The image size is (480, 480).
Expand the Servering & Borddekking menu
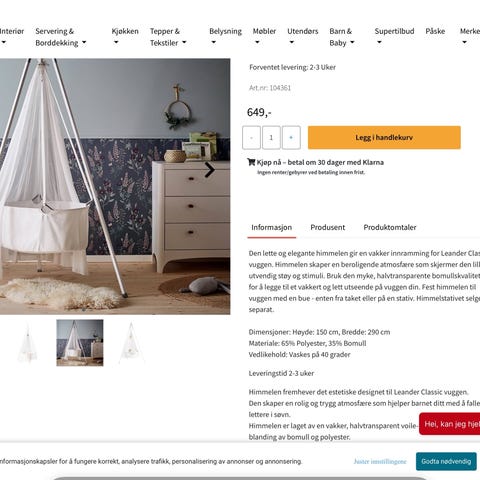tap(61, 37)
